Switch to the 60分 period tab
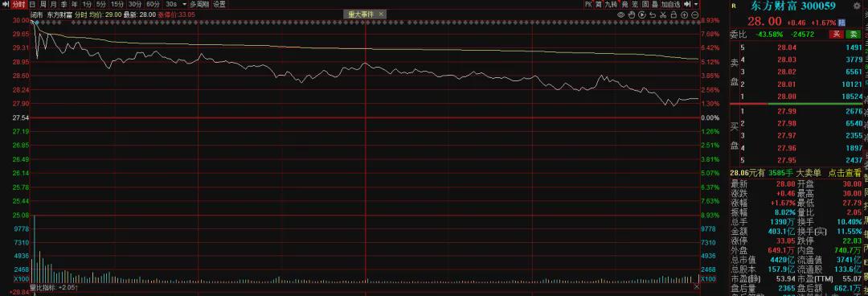Screen dimensions: 868x296 click(152, 5)
